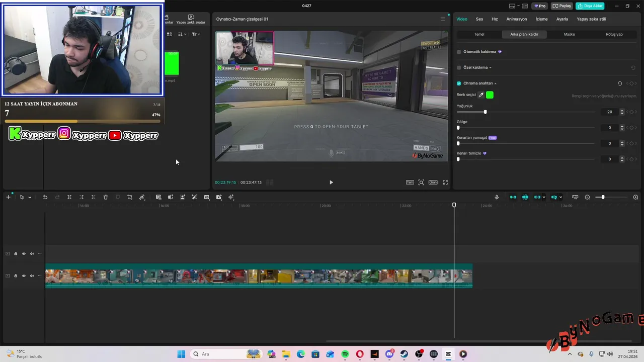The height and width of the screenshot is (362, 644).
Task: Select the Temel sub-tab
Action: click(479, 34)
